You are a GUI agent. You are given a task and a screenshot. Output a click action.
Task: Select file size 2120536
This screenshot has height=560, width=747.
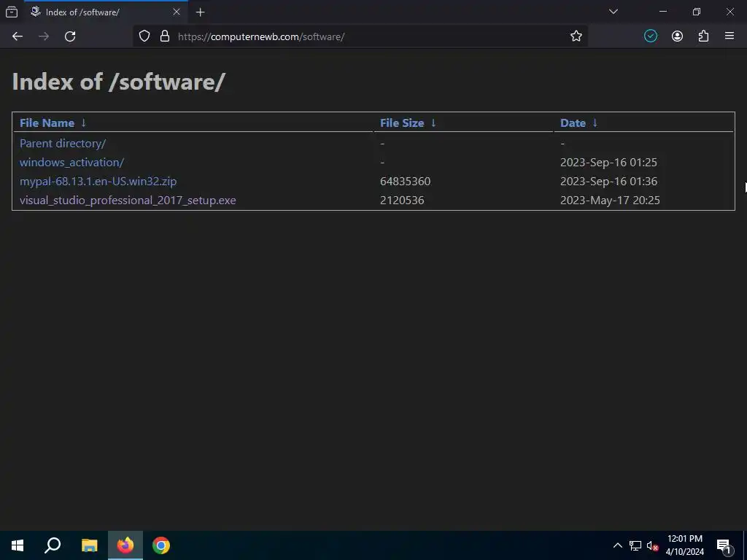pos(402,201)
